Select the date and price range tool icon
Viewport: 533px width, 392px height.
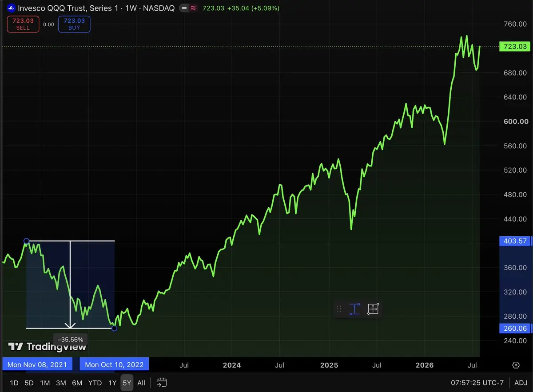click(373, 309)
